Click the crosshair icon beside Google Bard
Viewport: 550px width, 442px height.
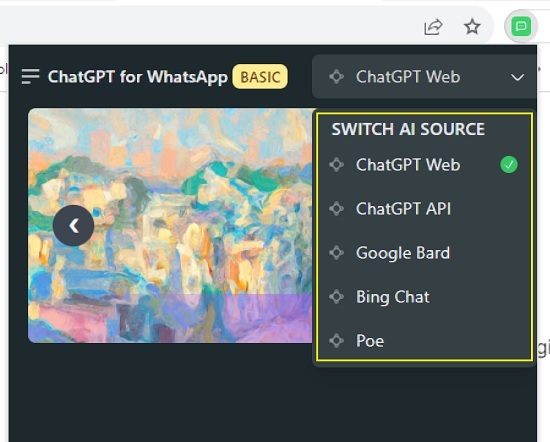click(x=336, y=253)
